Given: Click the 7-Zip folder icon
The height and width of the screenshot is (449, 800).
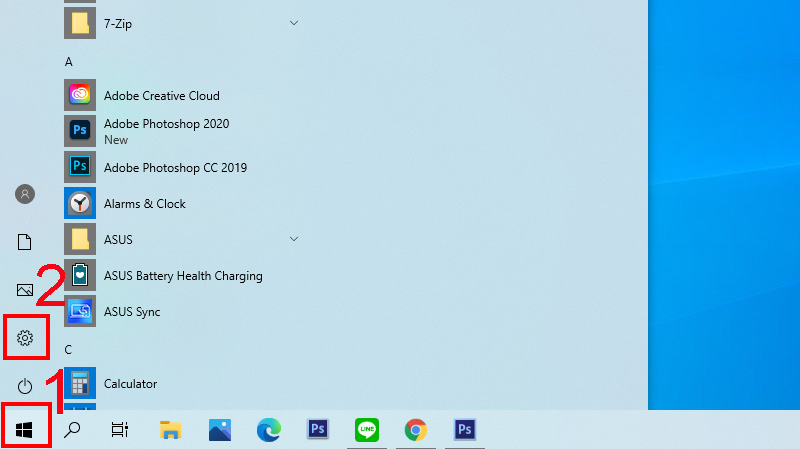Looking at the screenshot, I should tap(80, 23).
